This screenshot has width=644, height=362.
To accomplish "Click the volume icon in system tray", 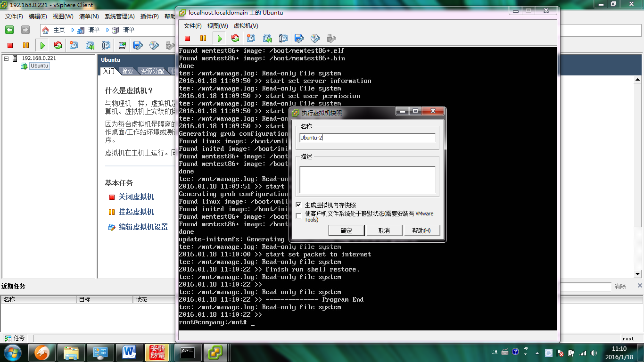I will (594, 353).
